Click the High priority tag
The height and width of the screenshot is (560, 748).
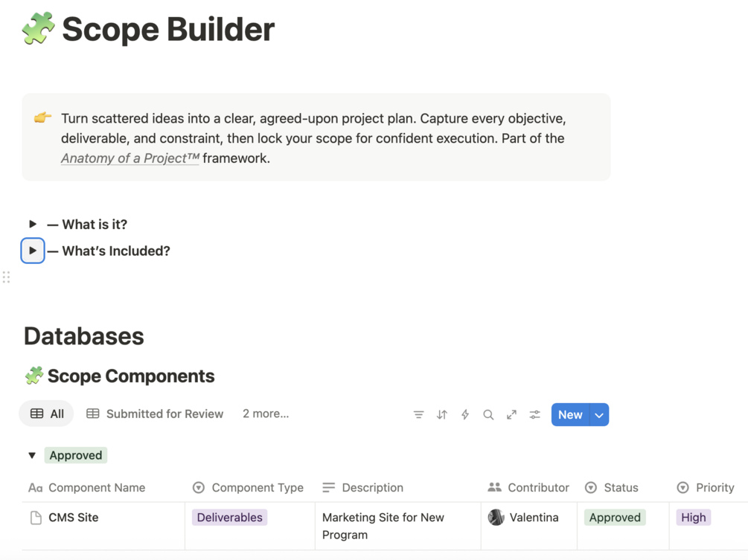[x=693, y=518]
